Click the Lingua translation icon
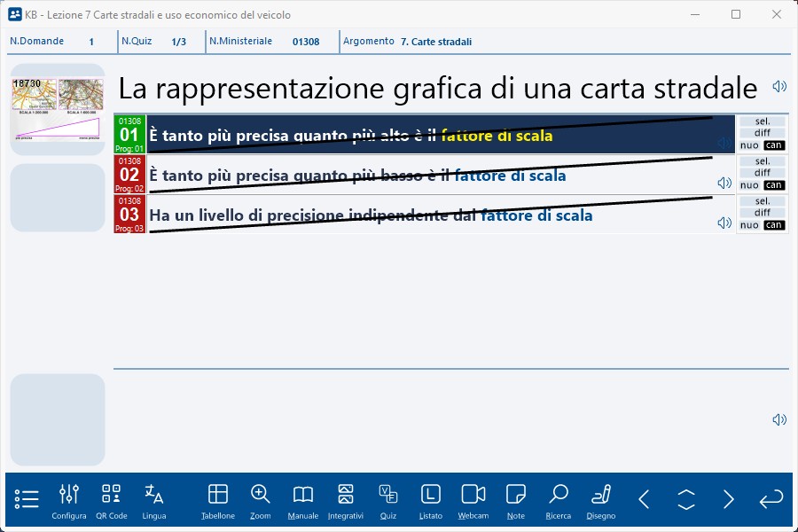The height and width of the screenshot is (532, 798). point(154,499)
